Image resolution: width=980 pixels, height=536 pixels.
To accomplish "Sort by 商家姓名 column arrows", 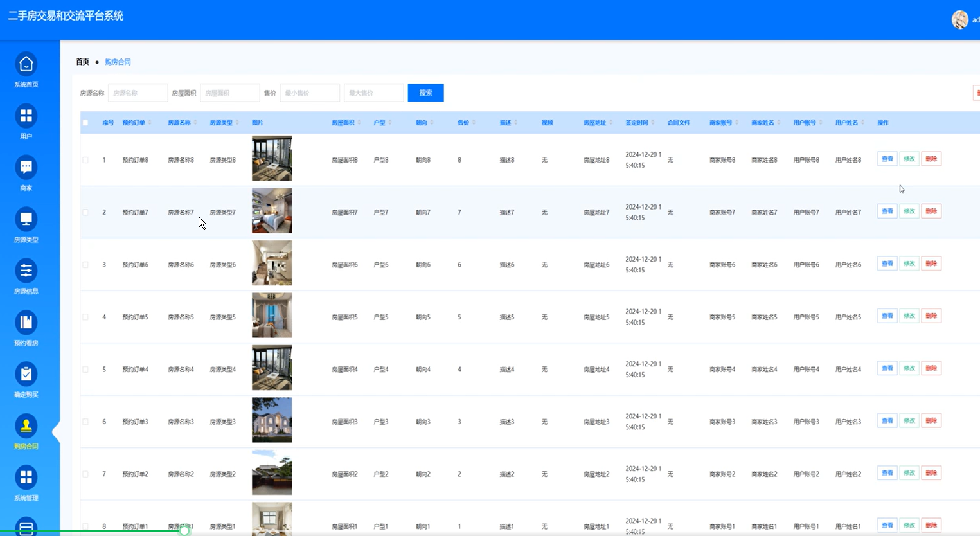I will coord(779,123).
